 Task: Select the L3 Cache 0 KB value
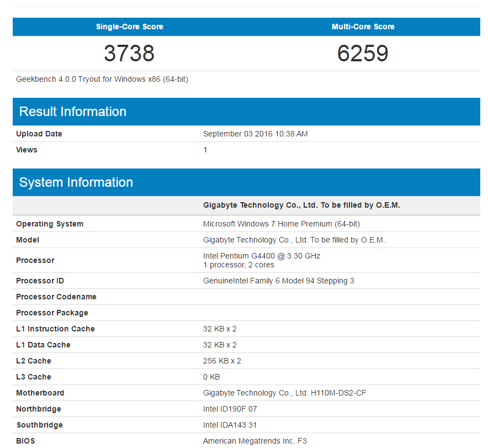[211, 377]
